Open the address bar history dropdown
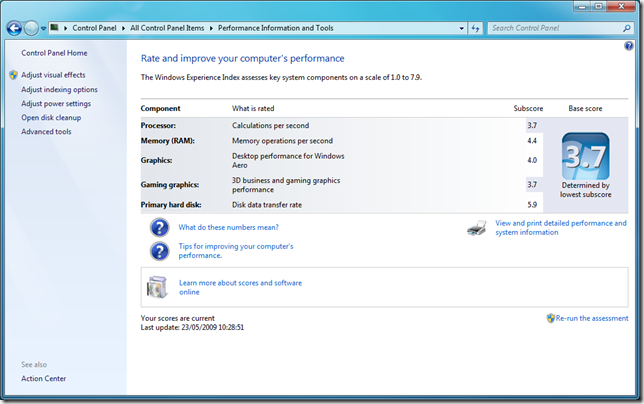 click(x=462, y=28)
